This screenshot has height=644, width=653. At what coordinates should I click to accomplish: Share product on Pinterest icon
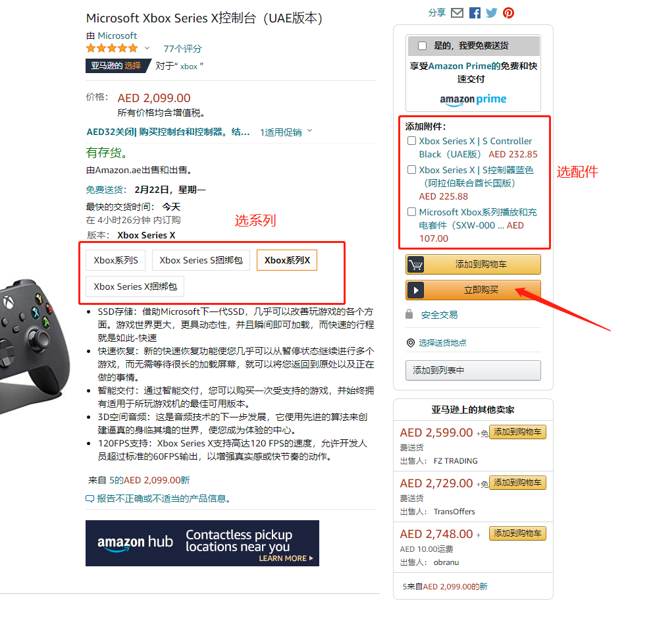508,13
